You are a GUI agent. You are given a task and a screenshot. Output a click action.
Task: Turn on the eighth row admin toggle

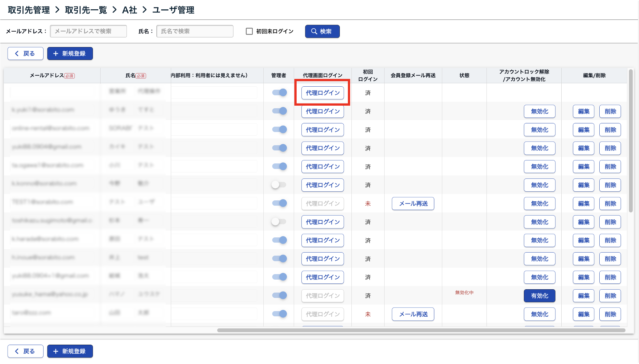click(279, 222)
